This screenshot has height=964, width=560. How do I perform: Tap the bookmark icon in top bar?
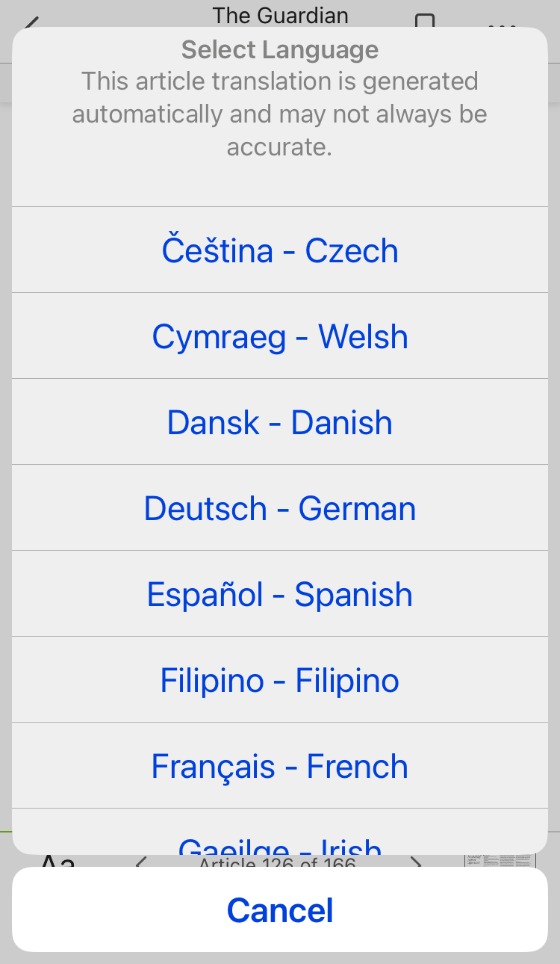[x=425, y=21]
